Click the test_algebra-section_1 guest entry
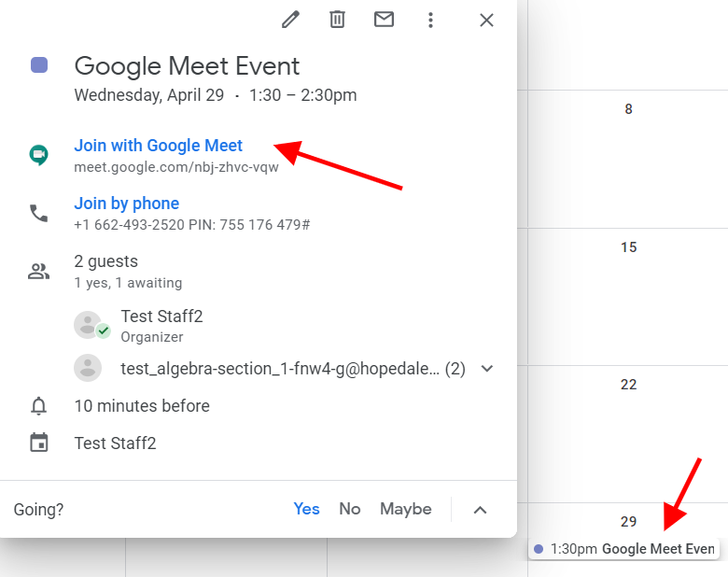The height and width of the screenshot is (577, 728). (x=293, y=369)
